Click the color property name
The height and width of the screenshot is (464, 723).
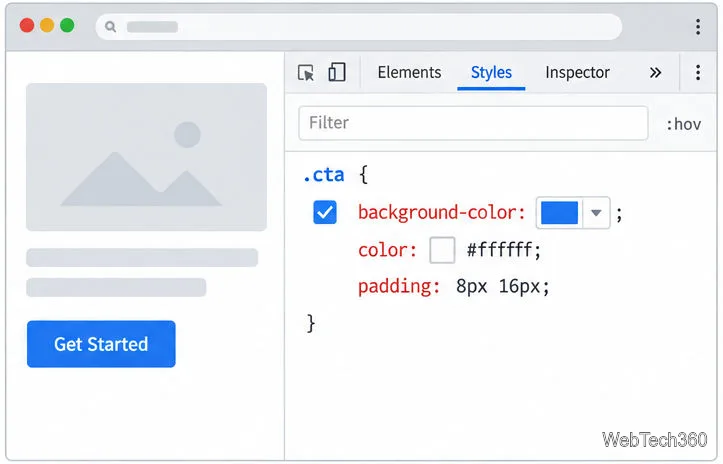(387, 250)
